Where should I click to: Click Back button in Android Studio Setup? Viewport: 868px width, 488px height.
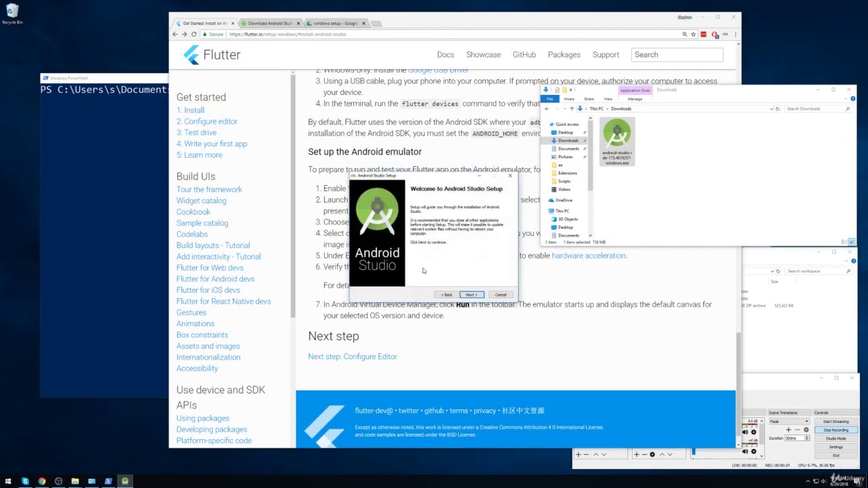pyautogui.click(x=447, y=295)
